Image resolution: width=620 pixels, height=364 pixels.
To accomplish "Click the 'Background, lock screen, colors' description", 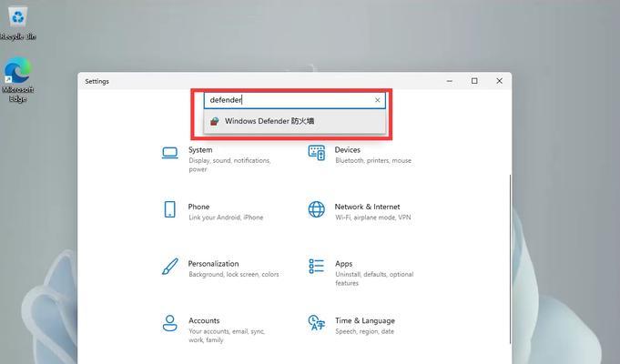I will 234,274.
